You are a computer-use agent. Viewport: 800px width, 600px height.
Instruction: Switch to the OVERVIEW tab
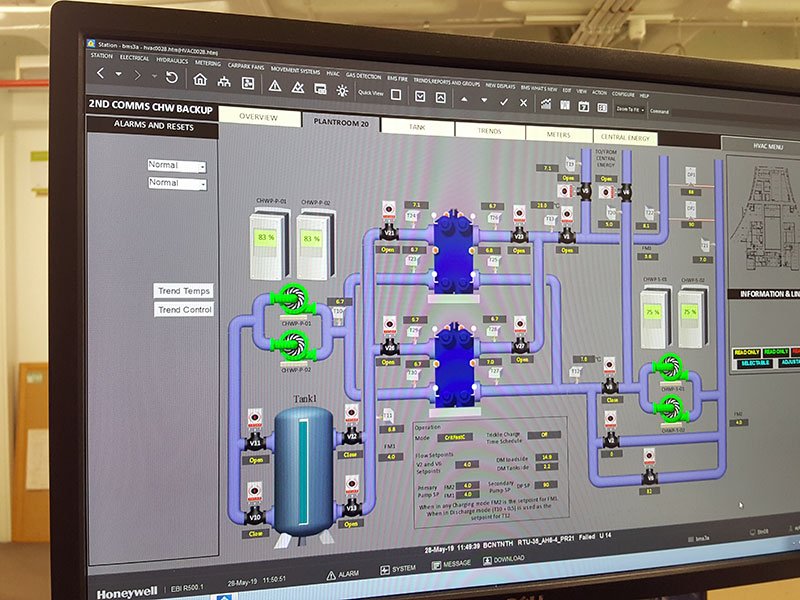[259, 117]
